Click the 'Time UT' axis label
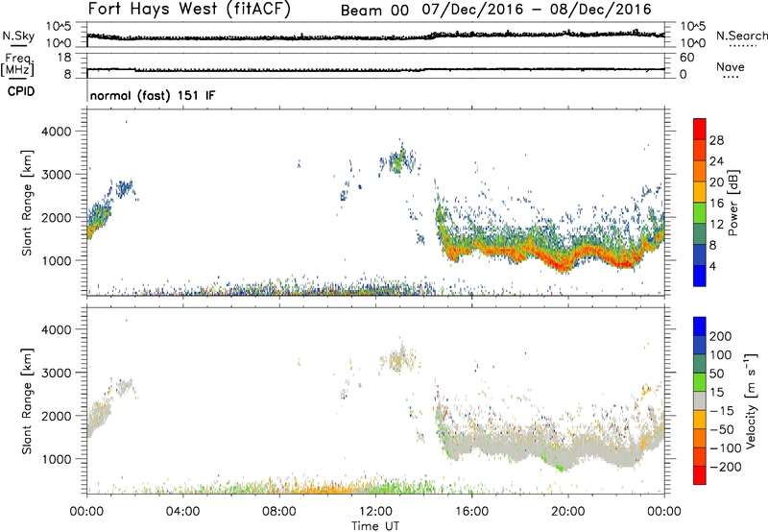The image size is (768, 532). click(x=375, y=525)
